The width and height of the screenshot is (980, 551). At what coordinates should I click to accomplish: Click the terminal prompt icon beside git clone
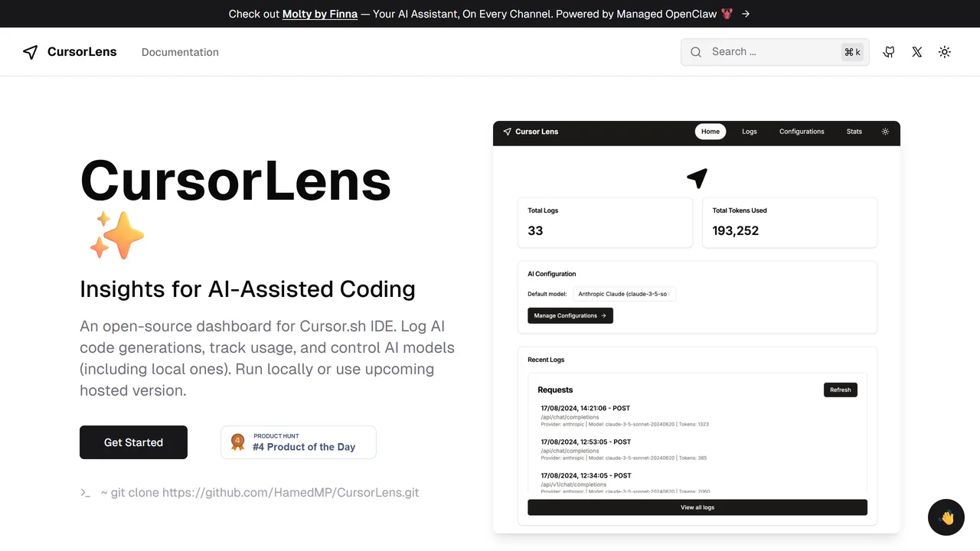click(86, 493)
